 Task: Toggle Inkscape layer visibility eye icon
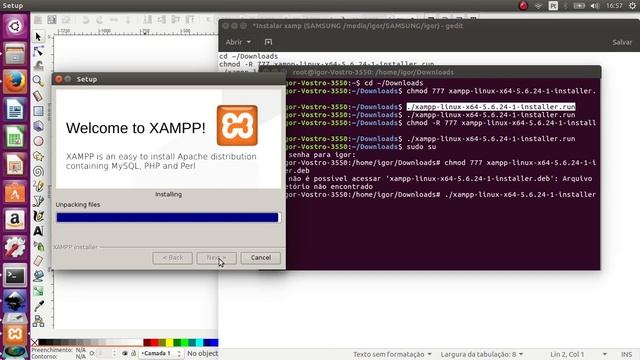click(124, 353)
